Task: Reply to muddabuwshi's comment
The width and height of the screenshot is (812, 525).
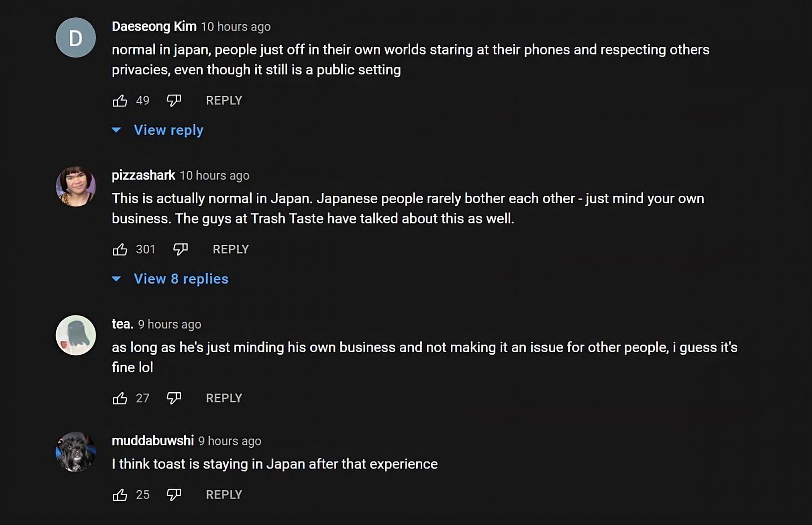Action: click(x=224, y=495)
